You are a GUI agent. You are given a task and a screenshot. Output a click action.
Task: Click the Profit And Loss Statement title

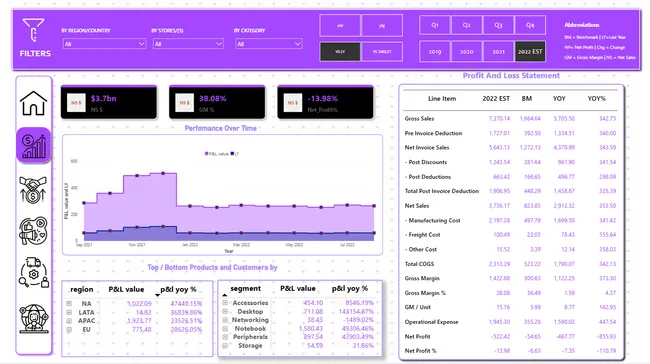pos(511,75)
